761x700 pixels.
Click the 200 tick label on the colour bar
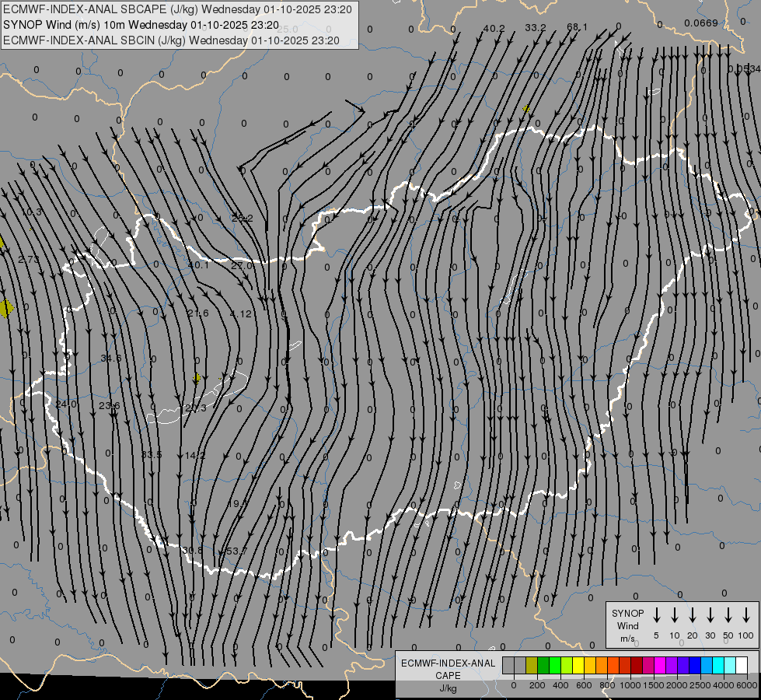pos(537,685)
